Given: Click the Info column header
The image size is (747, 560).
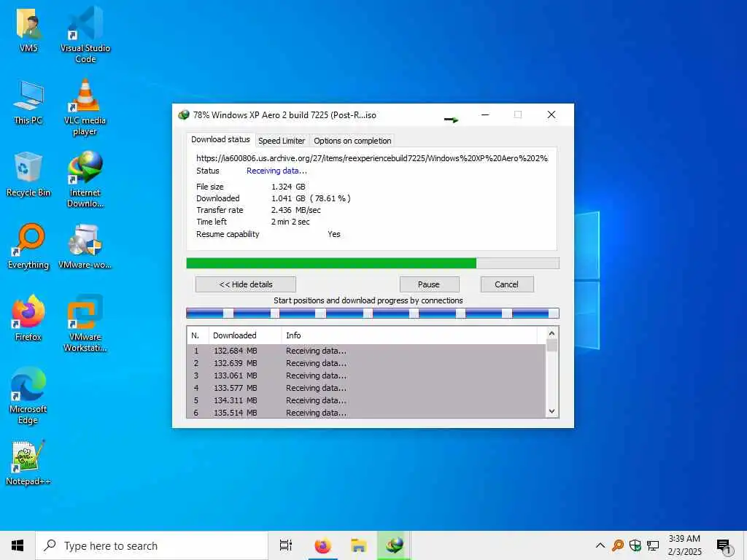Looking at the screenshot, I should coord(409,335).
